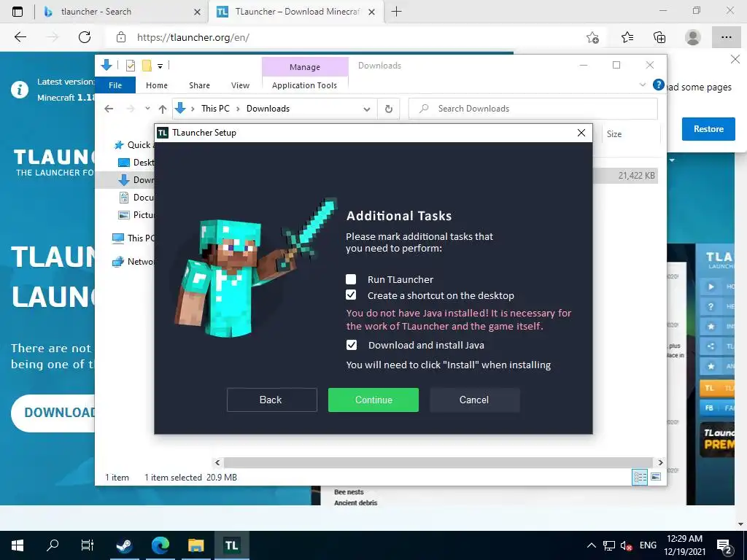Check the Run TLauncher checkbox

351,279
